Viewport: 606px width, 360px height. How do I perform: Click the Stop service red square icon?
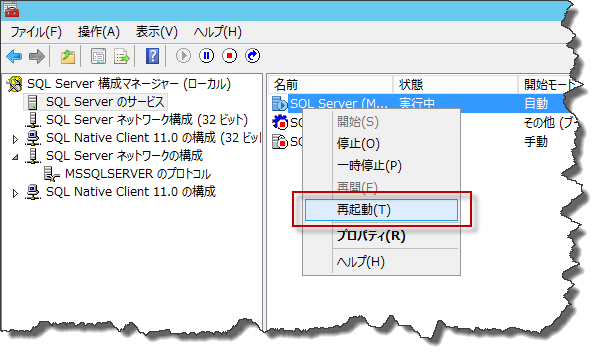click(x=230, y=56)
